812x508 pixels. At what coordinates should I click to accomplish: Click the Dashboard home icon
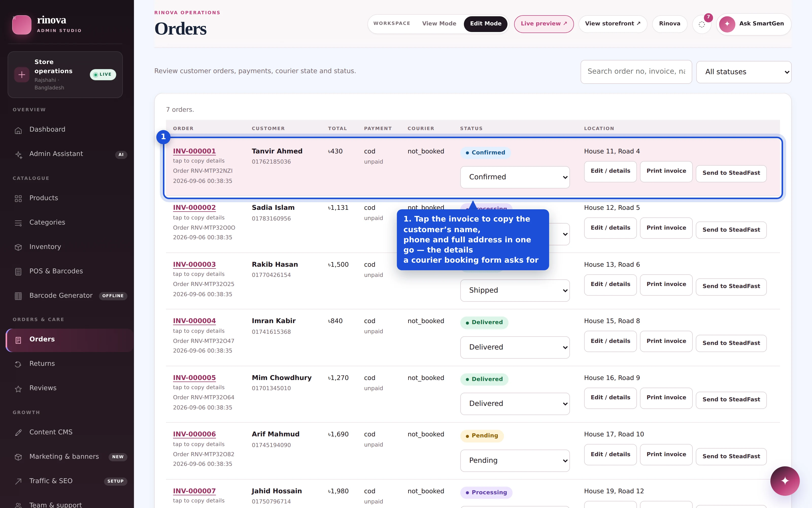point(19,130)
